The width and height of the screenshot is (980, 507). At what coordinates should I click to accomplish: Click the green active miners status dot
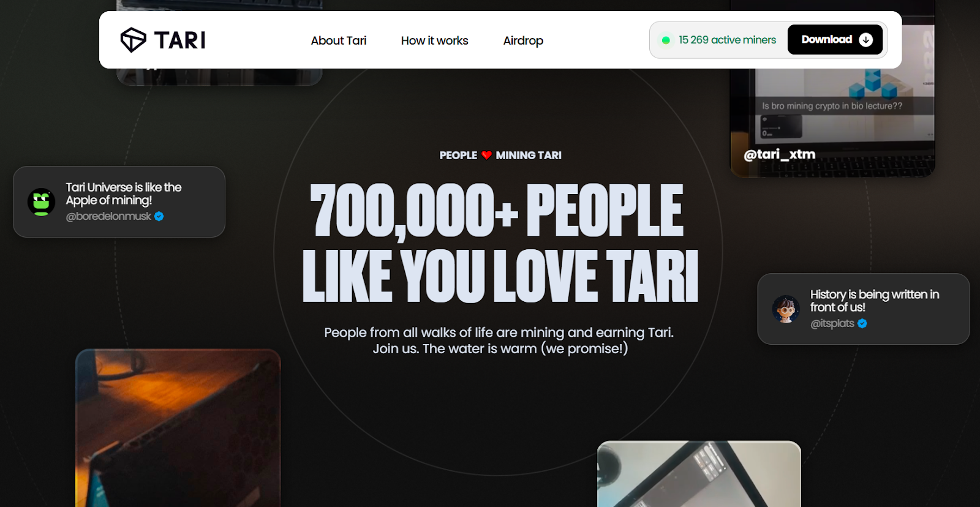click(x=666, y=40)
